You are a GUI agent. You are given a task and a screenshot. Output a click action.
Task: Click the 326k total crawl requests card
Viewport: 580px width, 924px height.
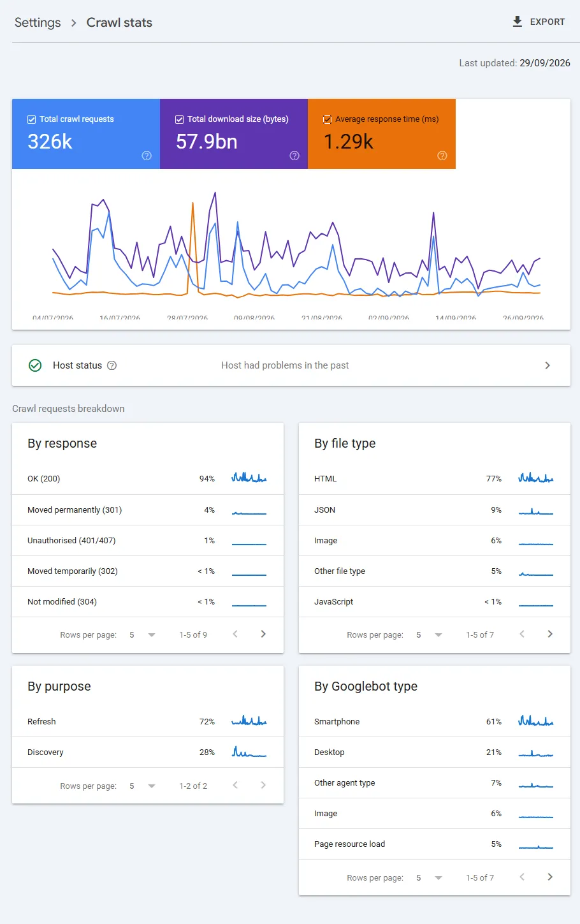tap(86, 134)
